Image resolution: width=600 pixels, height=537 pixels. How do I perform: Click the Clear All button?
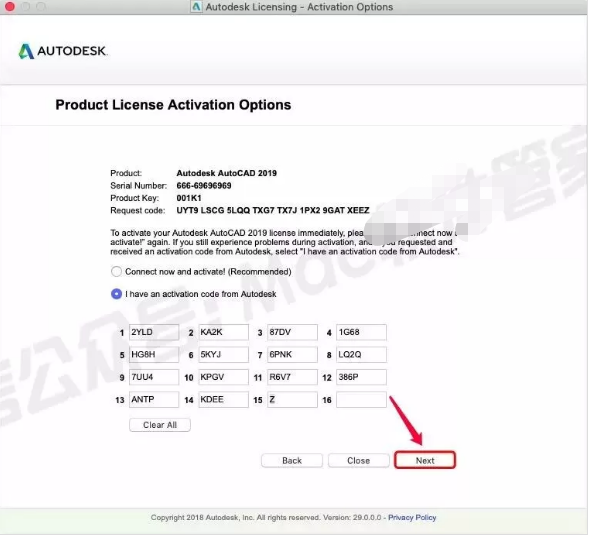coord(160,425)
